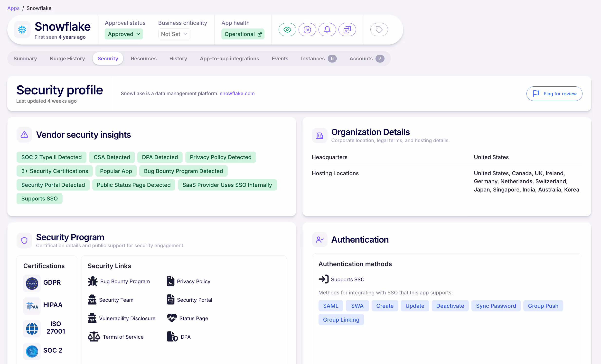Click the Supports SSO sign-in arrow icon
The image size is (601, 364).
click(x=323, y=280)
